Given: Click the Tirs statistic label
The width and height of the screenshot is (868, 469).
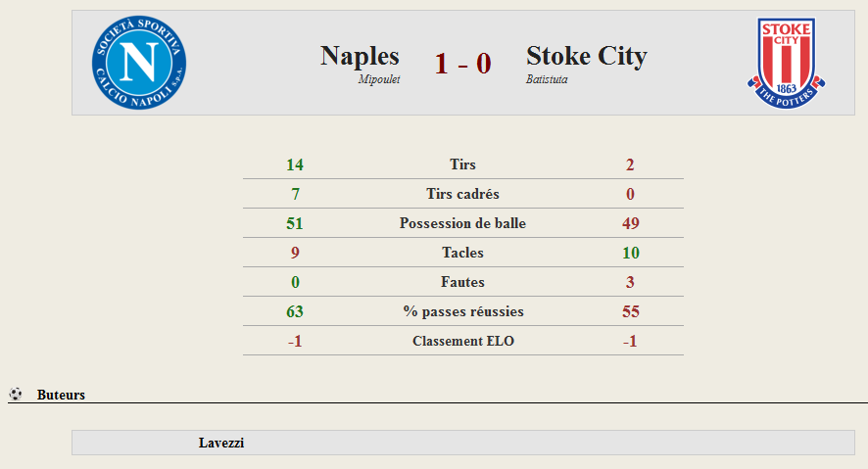Looking at the screenshot, I should tap(462, 164).
